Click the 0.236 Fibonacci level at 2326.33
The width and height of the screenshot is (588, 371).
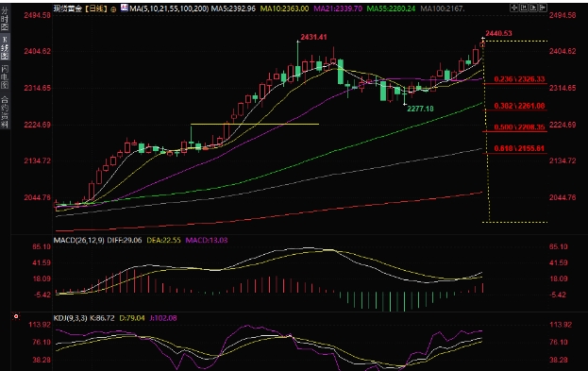[x=519, y=79]
